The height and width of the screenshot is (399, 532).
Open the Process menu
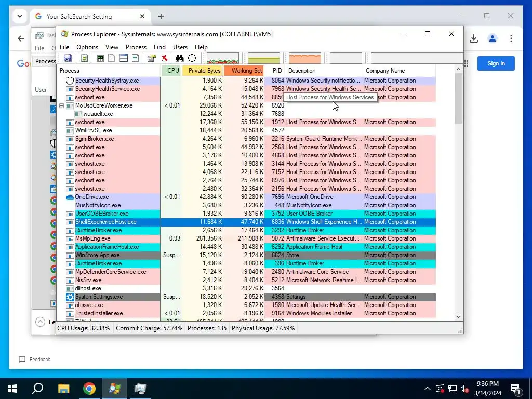pyautogui.click(x=136, y=47)
